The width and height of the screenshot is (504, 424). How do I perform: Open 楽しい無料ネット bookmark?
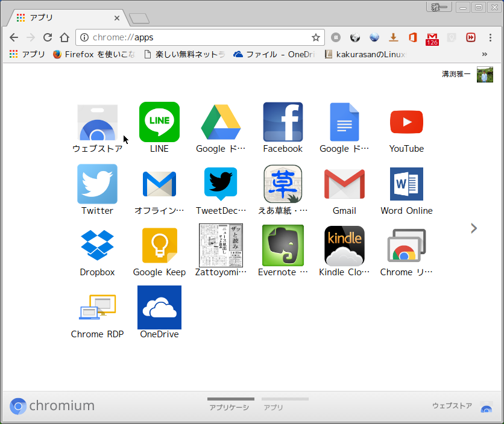pyautogui.click(x=185, y=54)
